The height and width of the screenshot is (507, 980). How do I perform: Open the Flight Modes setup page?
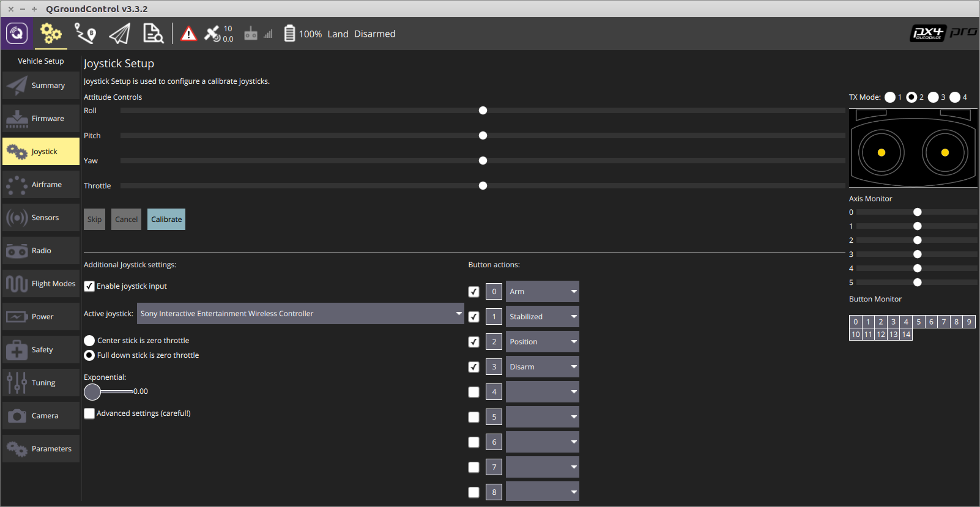(41, 284)
